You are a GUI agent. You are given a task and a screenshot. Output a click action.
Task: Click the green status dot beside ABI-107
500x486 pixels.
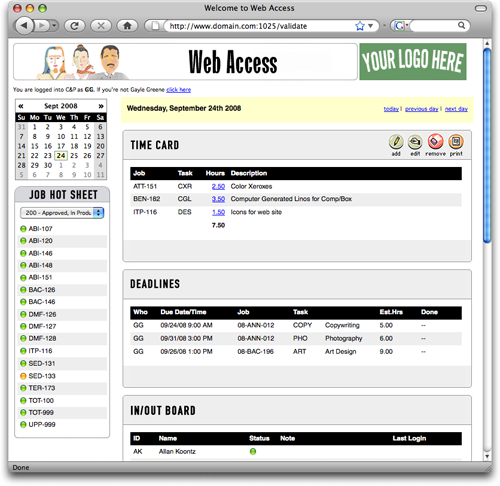coord(23,229)
